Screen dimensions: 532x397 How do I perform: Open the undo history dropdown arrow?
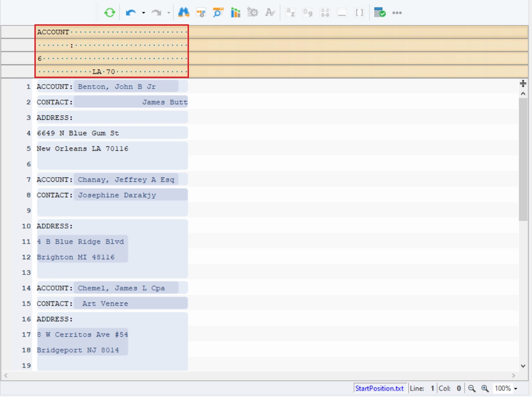click(144, 13)
